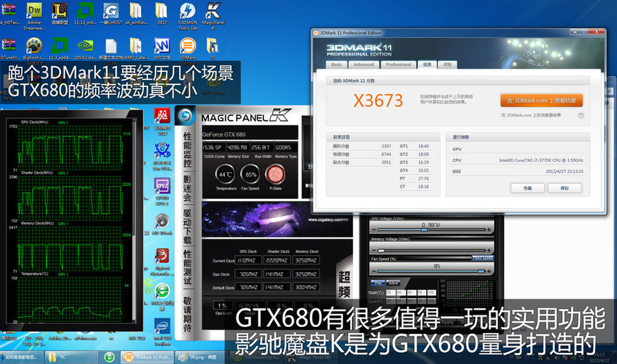The width and height of the screenshot is (617, 364).
Task: Click the 负载 load button in 3DMark
Action: tap(528, 188)
